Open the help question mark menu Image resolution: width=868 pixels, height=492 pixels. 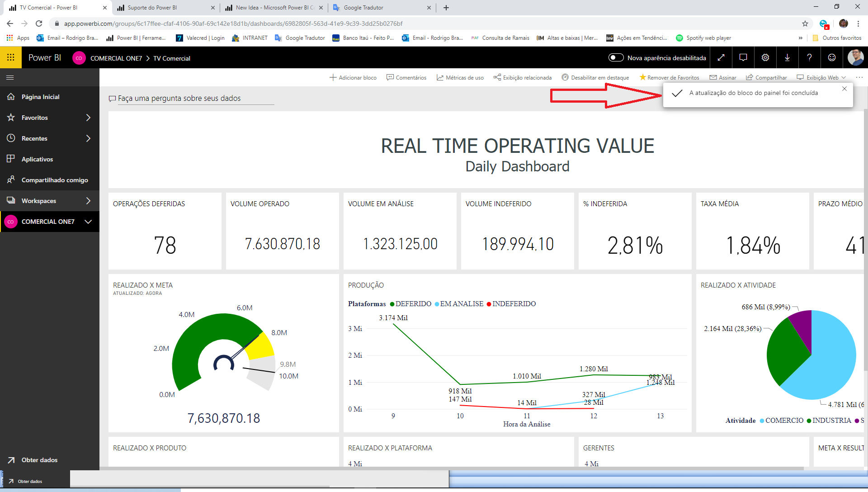809,57
